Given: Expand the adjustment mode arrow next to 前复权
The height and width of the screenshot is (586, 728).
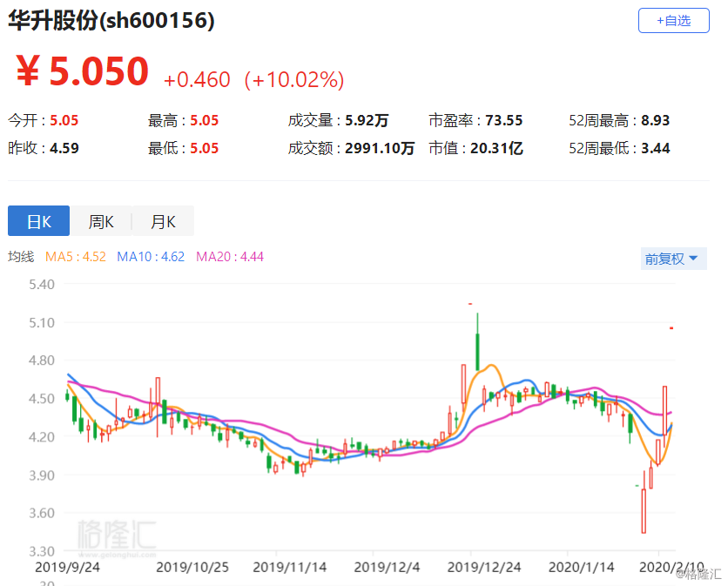Looking at the screenshot, I should click(694, 259).
